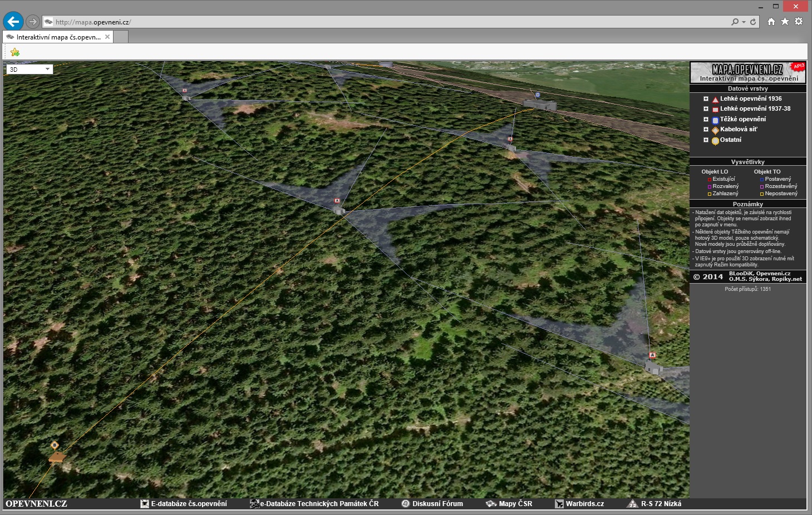Open a new blank browser tab
812x515 pixels.
(121, 37)
